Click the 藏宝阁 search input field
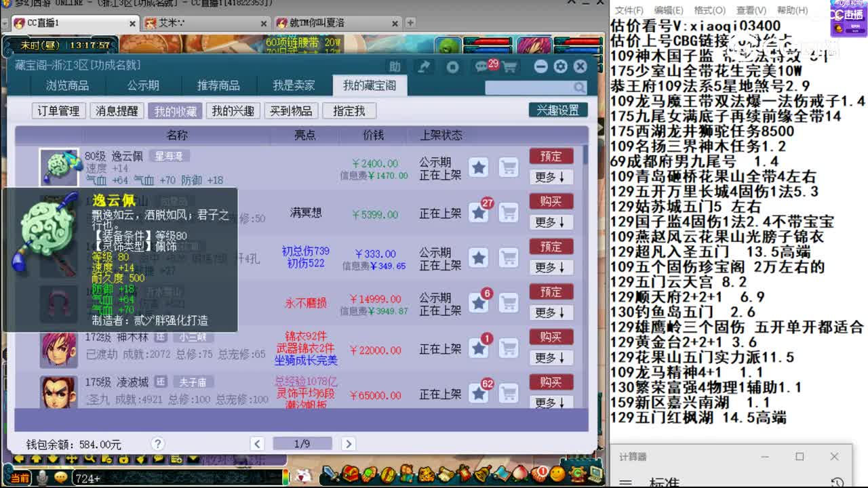Viewport: 868px width, 488px height. (529, 87)
